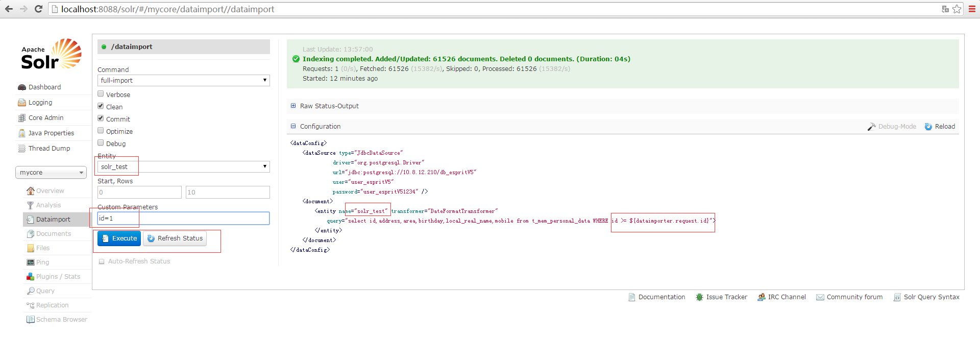Image resolution: width=980 pixels, height=337 pixels.
Task: Click the Issue Tracker bug icon
Action: [699, 297]
